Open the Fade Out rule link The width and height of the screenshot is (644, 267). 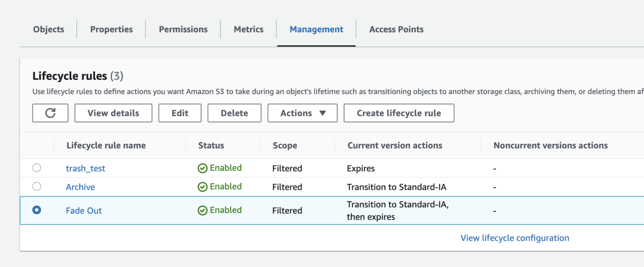click(84, 211)
